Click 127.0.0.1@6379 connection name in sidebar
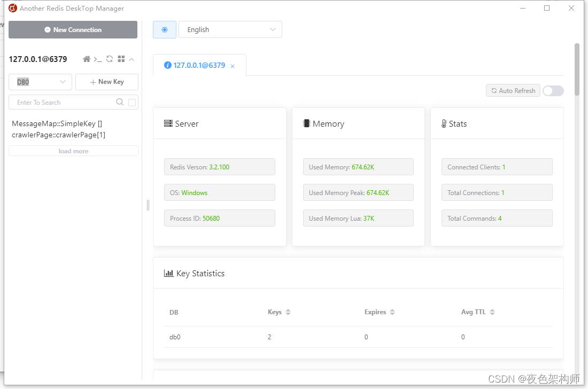Screen dimensions: 588x389 38,59
